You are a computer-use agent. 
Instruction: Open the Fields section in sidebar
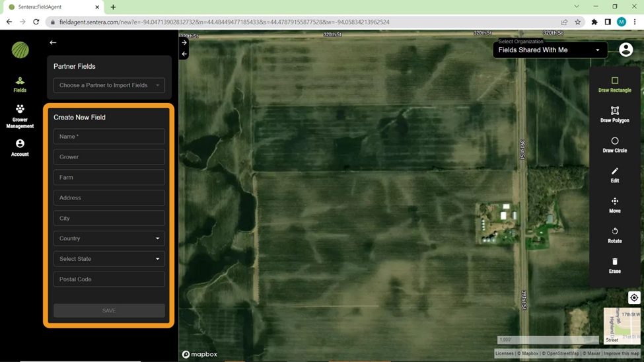[x=20, y=85]
